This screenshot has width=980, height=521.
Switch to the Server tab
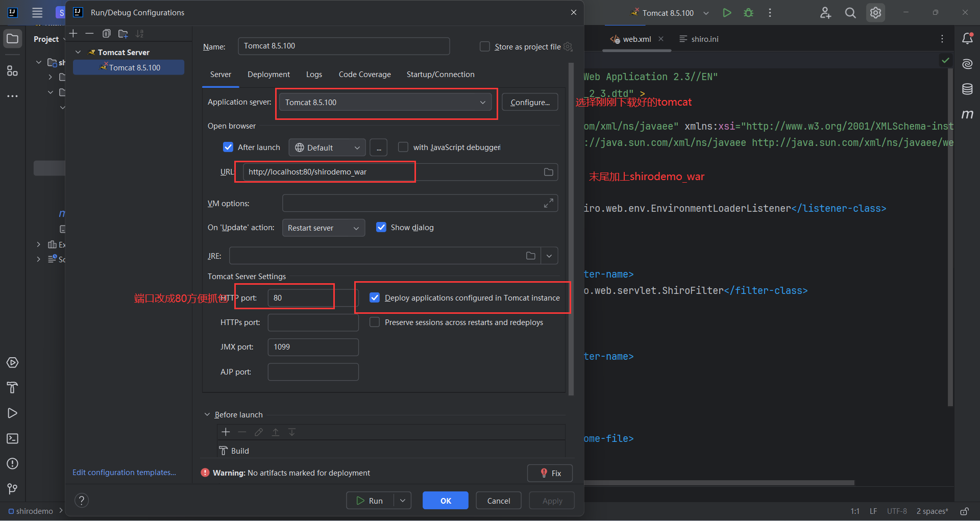(x=220, y=75)
